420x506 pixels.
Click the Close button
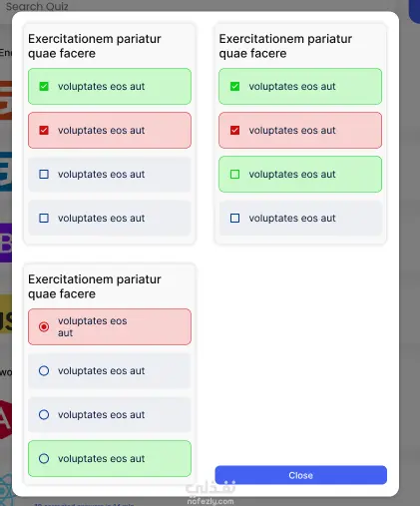pyautogui.click(x=301, y=475)
